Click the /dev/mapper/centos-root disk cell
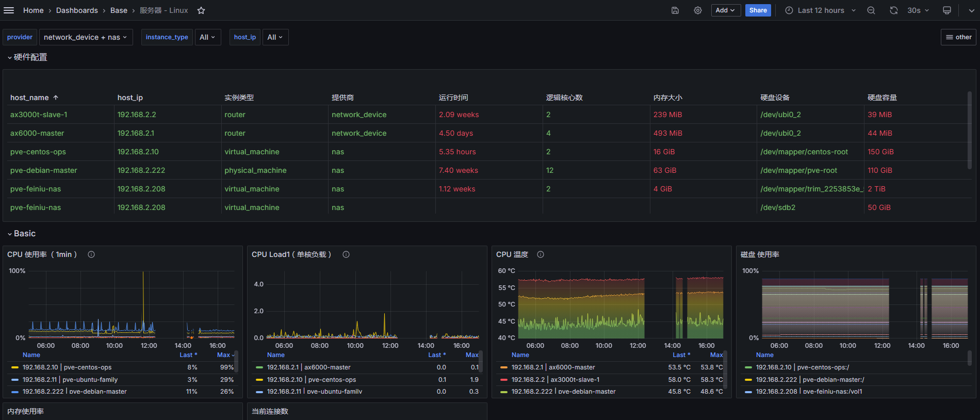980x420 pixels. click(x=804, y=152)
